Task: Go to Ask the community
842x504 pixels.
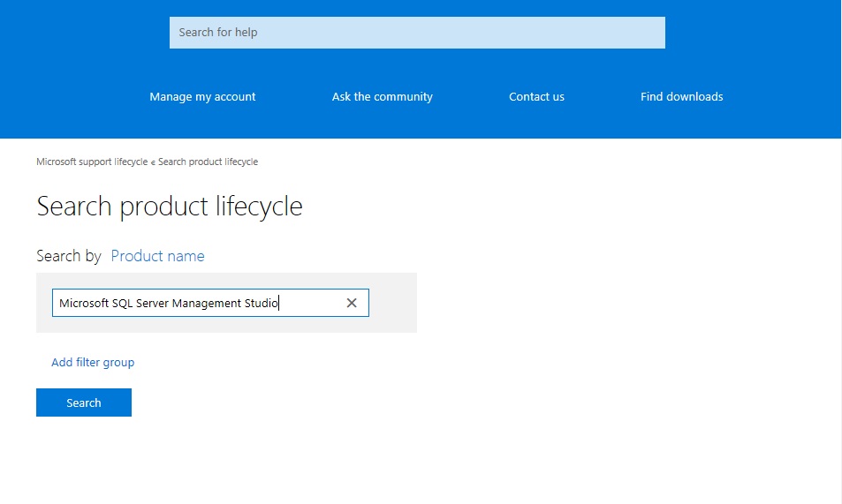Action: 382,97
